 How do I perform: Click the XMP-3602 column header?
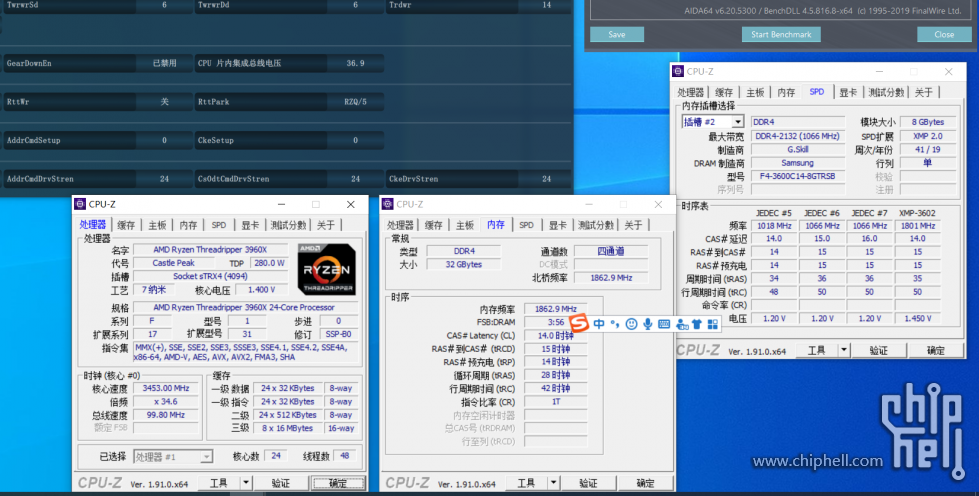tap(917, 213)
